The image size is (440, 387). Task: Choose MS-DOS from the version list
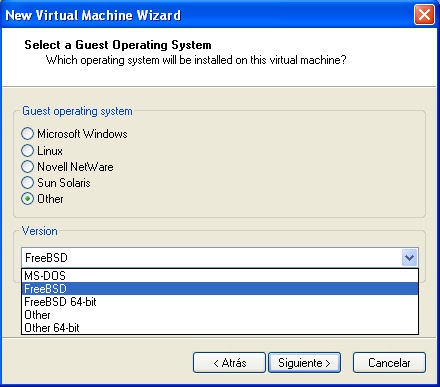(220, 276)
